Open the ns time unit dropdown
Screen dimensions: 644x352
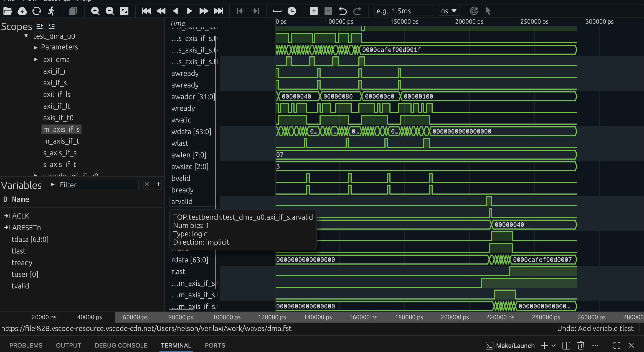click(449, 11)
